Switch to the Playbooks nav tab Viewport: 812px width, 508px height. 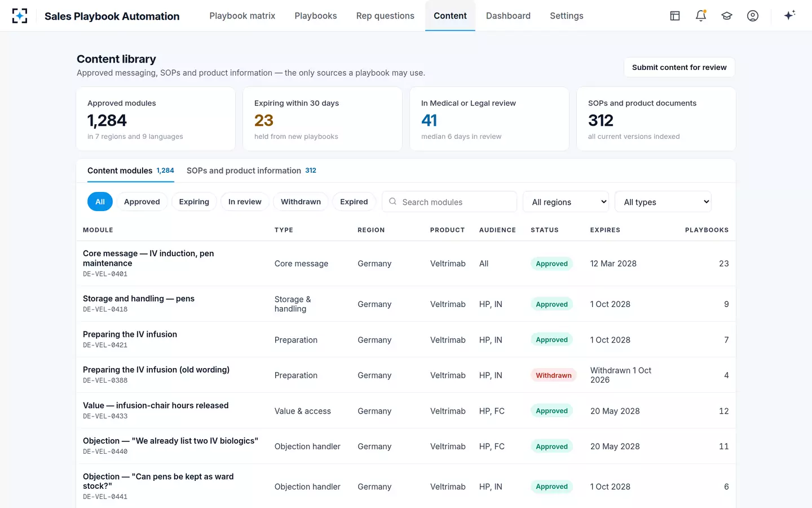(316, 16)
